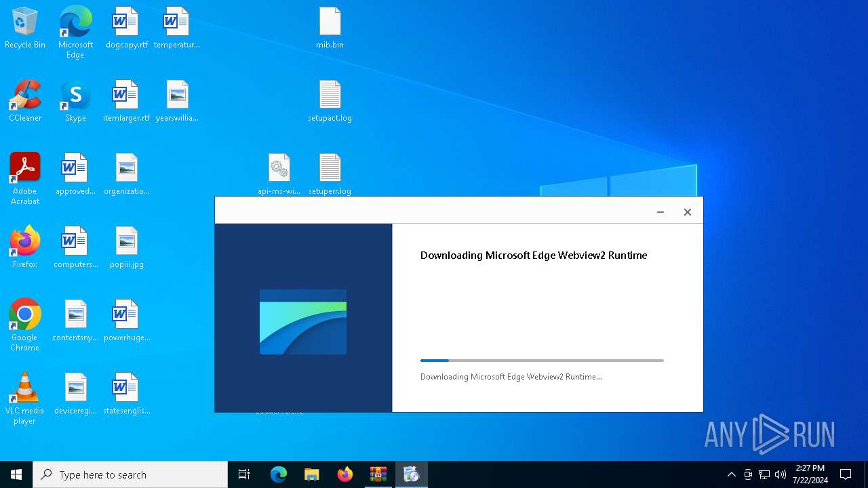
Task: Select the approved... Word document icon
Action: (x=75, y=175)
